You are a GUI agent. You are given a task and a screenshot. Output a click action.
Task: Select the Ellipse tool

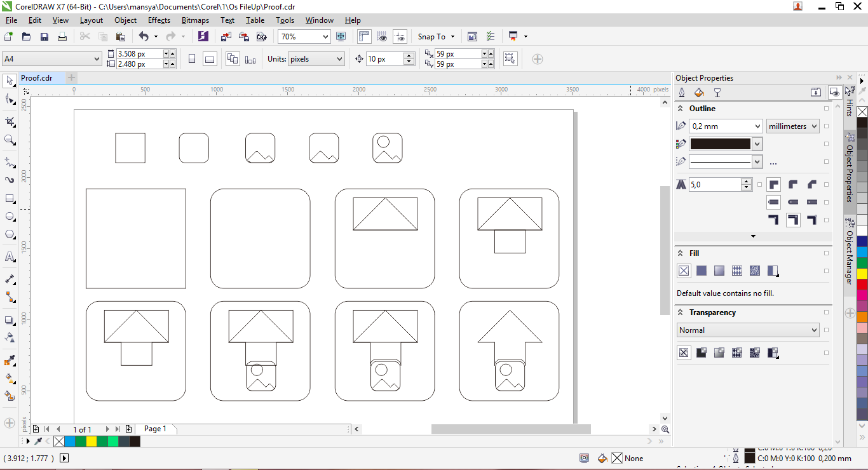(10, 216)
